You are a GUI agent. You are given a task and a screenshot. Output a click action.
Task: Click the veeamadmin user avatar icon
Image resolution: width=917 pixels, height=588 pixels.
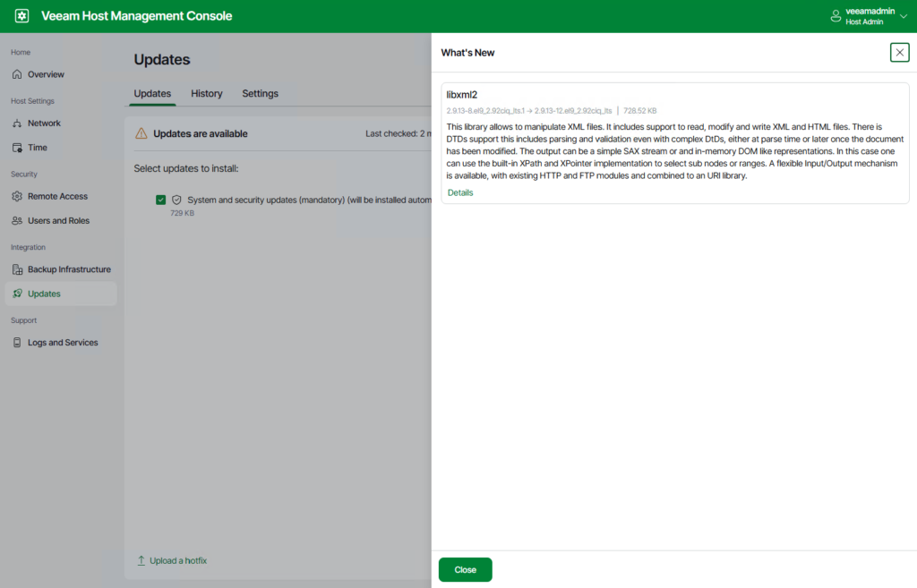click(x=836, y=16)
